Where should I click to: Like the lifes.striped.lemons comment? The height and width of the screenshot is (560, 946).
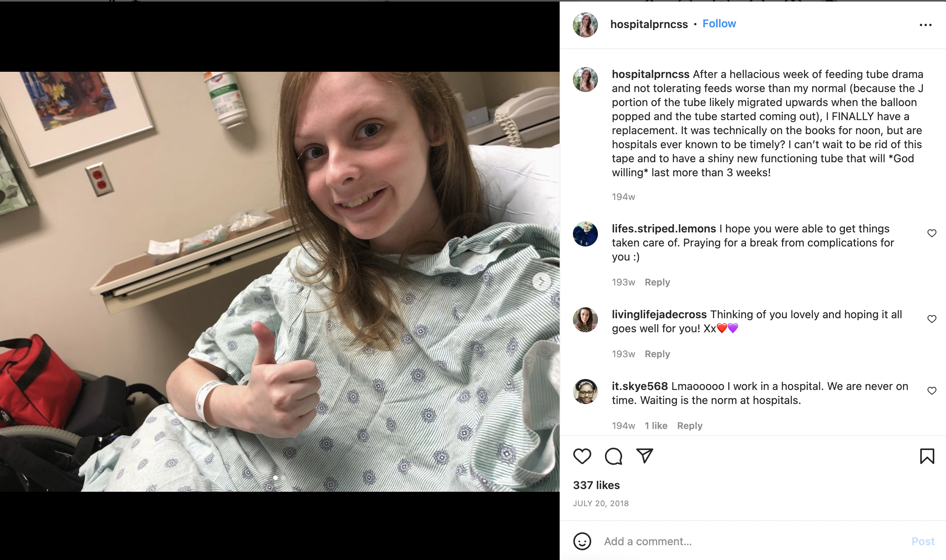(932, 233)
